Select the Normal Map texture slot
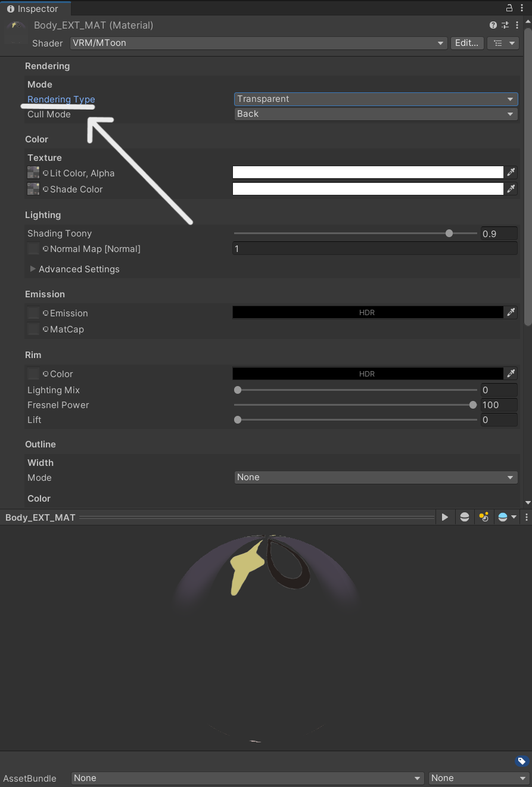Image resolution: width=532 pixels, height=787 pixels. click(x=33, y=249)
